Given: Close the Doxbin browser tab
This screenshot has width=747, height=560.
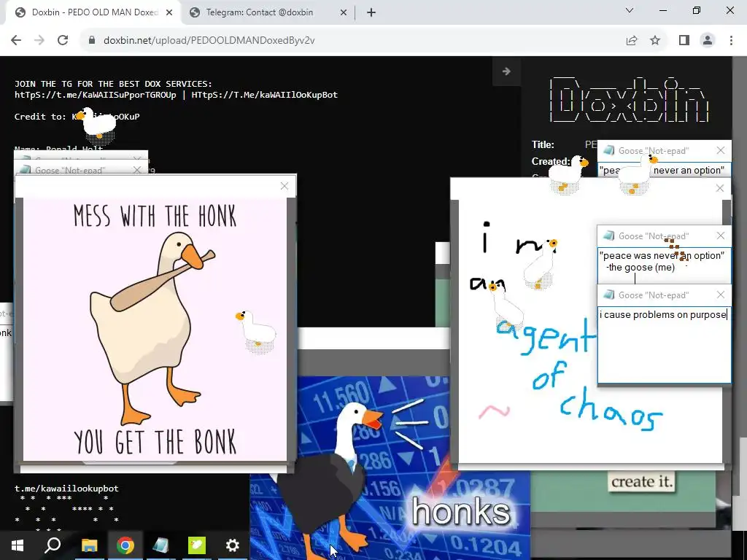Looking at the screenshot, I should coord(169,12).
